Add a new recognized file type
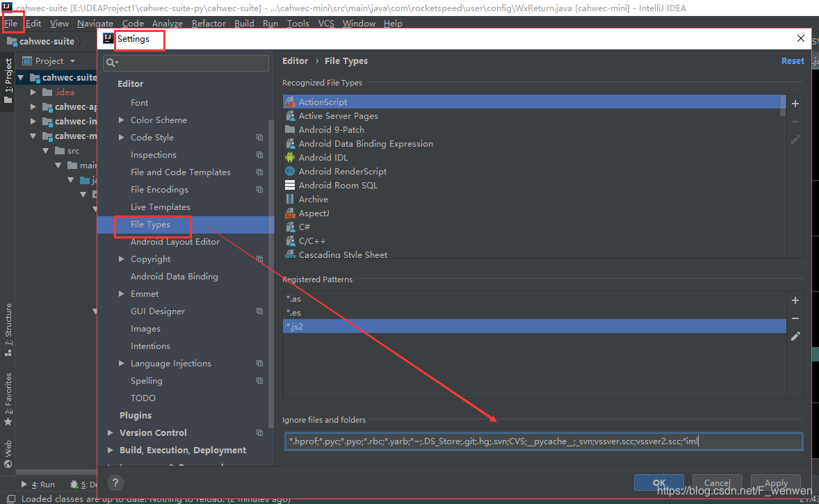This screenshot has width=819, height=504. pos(795,104)
